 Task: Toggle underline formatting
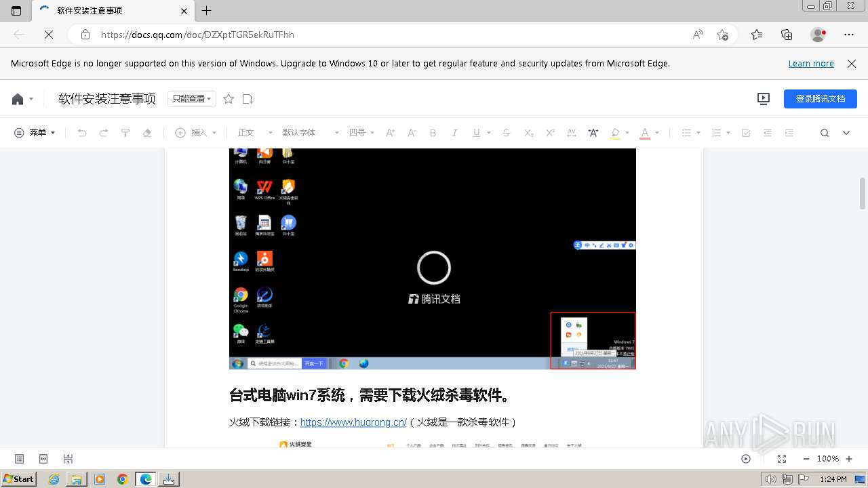click(477, 133)
